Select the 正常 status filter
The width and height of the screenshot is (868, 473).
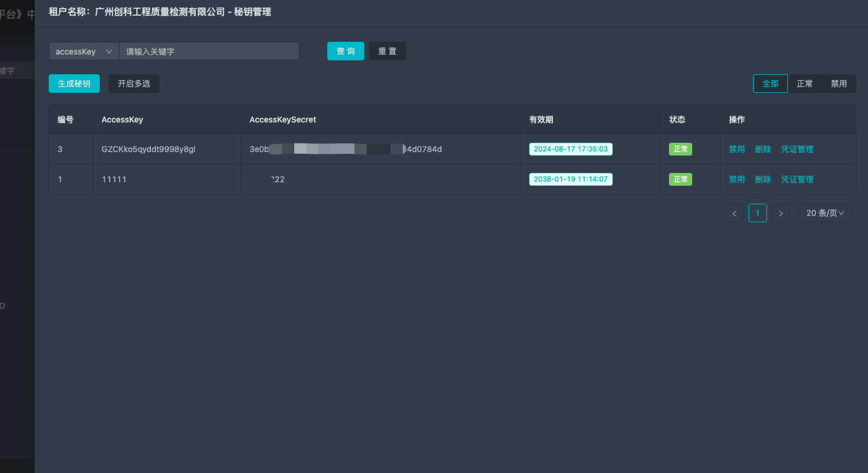click(x=804, y=84)
